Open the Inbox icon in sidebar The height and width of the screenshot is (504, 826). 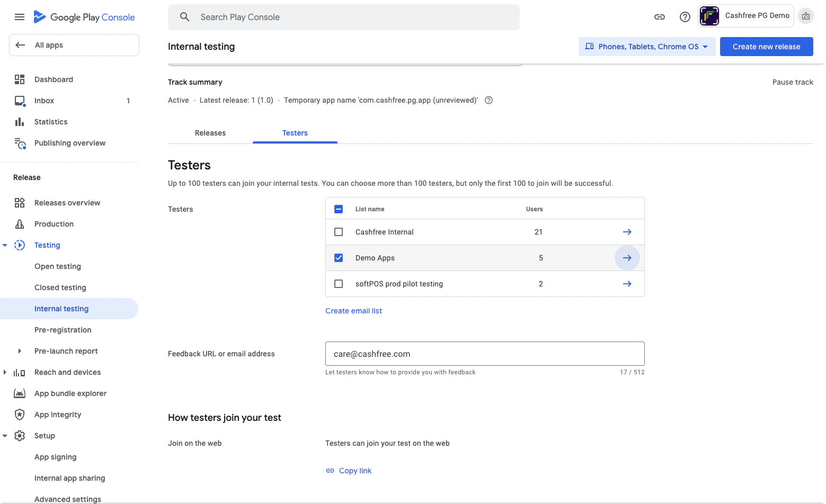20,101
